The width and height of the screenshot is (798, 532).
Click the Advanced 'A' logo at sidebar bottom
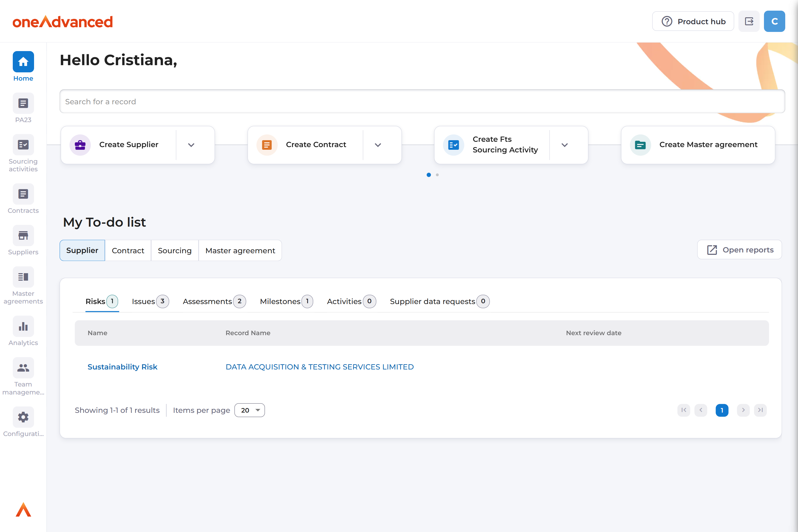pyautogui.click(x=23, y=509)
